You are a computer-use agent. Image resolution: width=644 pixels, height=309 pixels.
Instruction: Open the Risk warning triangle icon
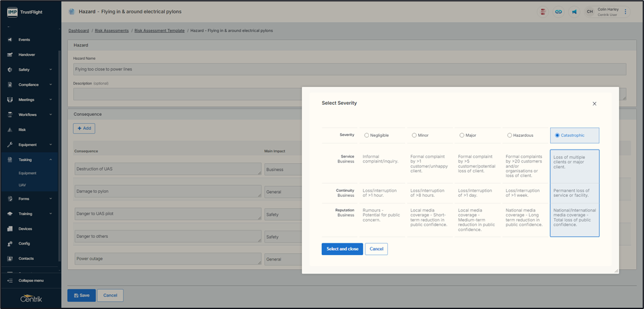[10, 130]
